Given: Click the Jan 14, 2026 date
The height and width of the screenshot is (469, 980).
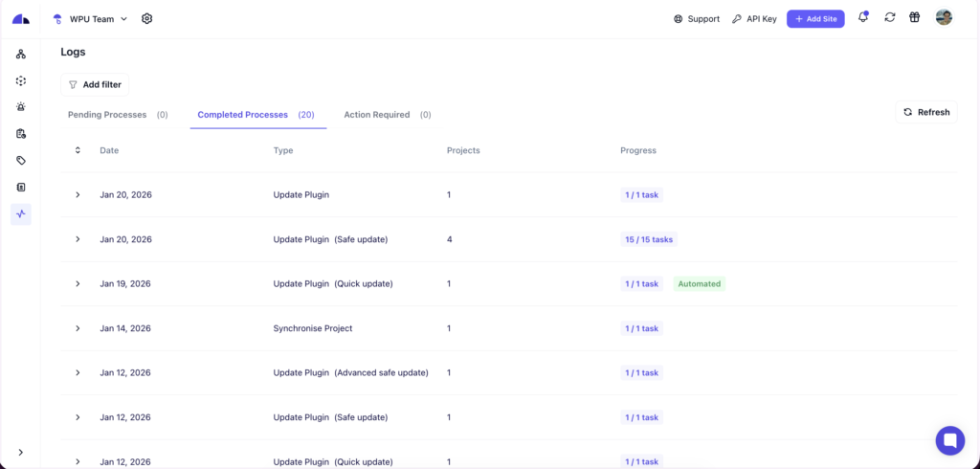Looking at the screenshot, I should pos(125,328).
